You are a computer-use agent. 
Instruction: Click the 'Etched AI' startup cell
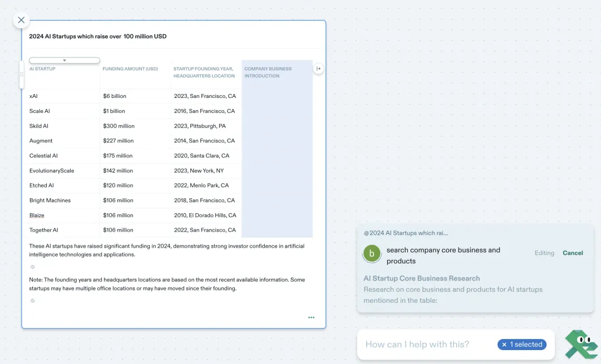(64, 185)
